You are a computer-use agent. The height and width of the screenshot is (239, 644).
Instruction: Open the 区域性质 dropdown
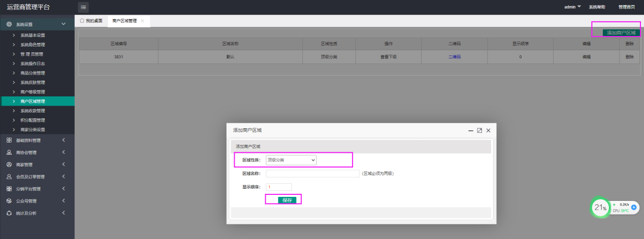coord(292,160)
